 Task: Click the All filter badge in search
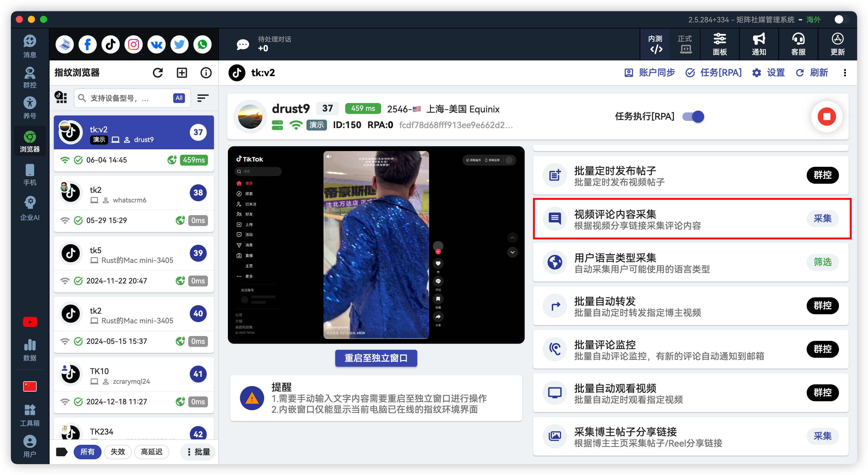pyautogui.click(x=179, y=98)
